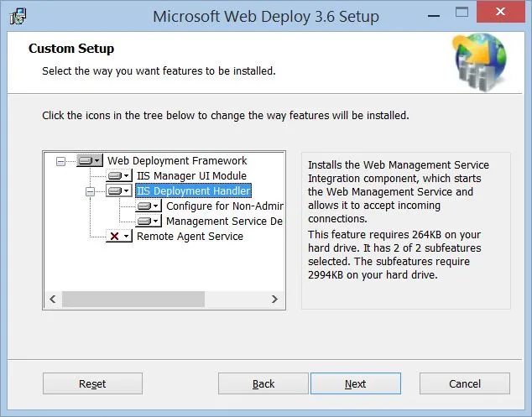Screen dimensions: 532x417
Task: Collapse the Web Deployment Framework tree node
Action: [x=60, y=161]
